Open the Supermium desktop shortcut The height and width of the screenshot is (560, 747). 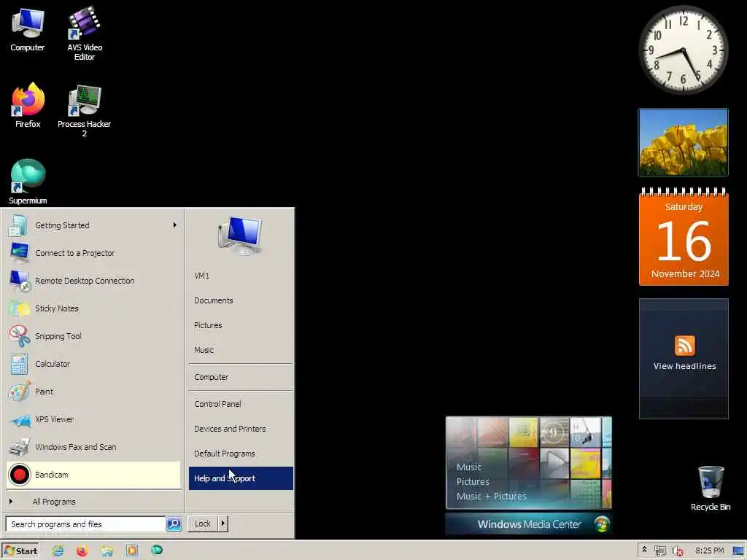28,182
